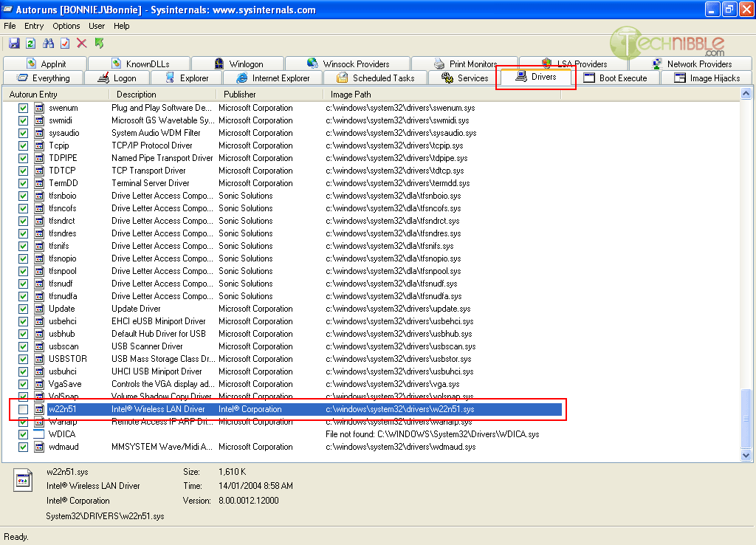Click the file icon of swmidi row
This screenshot has width=756, height=545.
39,120
